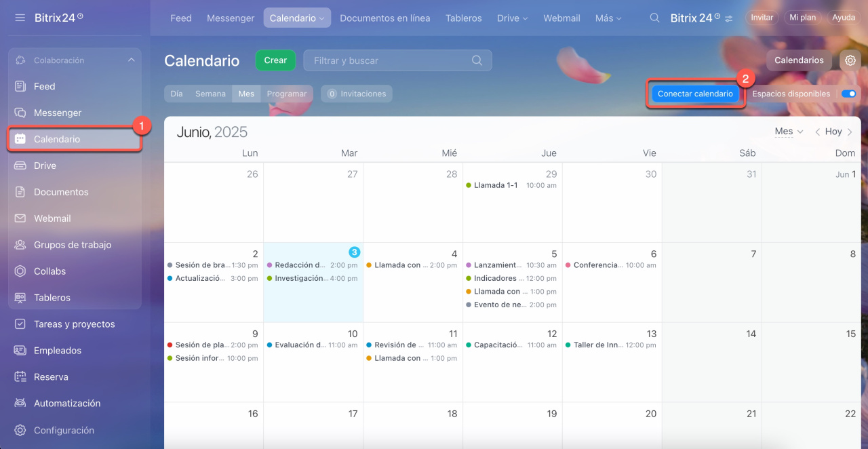Viewport: 868px width, 449px height.
Task: Focus the Filtrar y buscar field
Action: [397, 60]
